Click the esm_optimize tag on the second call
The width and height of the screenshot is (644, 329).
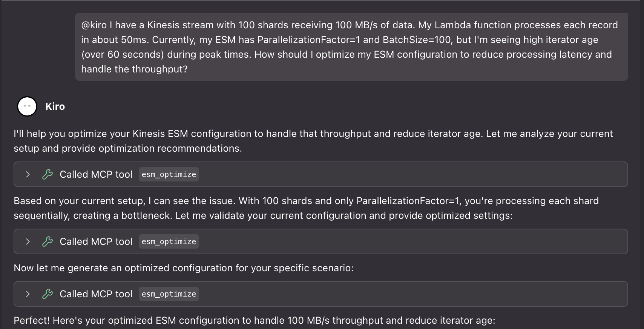coord(169,241)
